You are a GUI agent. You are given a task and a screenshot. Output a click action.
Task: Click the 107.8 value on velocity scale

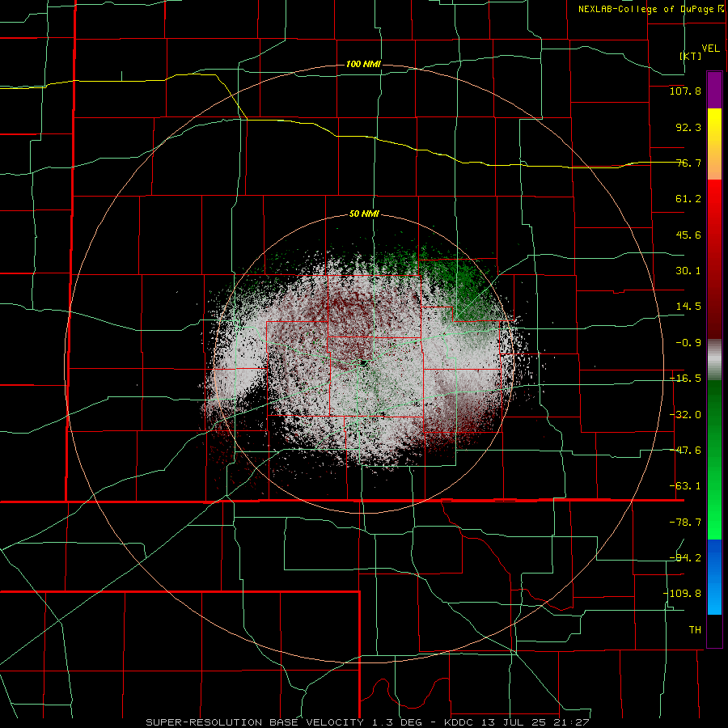coord(685,91)
